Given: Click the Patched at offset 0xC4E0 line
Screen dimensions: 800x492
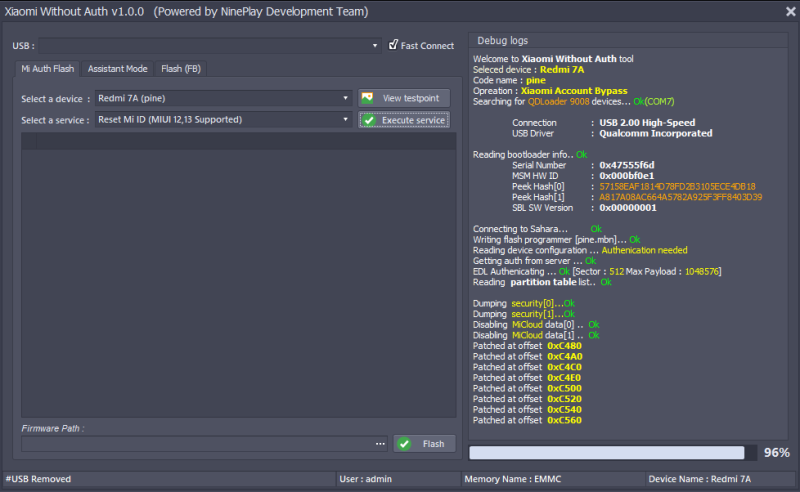Looking at the screenshot, I should [527, 378].
